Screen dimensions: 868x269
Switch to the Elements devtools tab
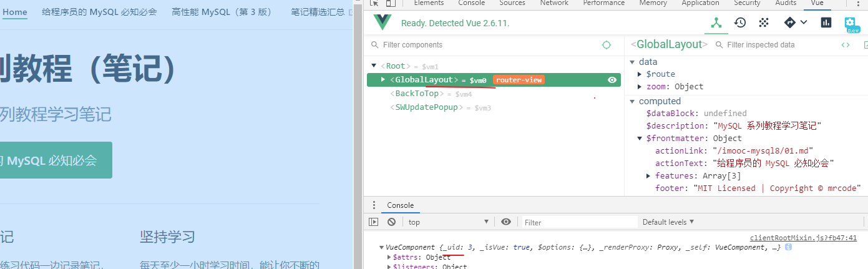coord(429,3)
